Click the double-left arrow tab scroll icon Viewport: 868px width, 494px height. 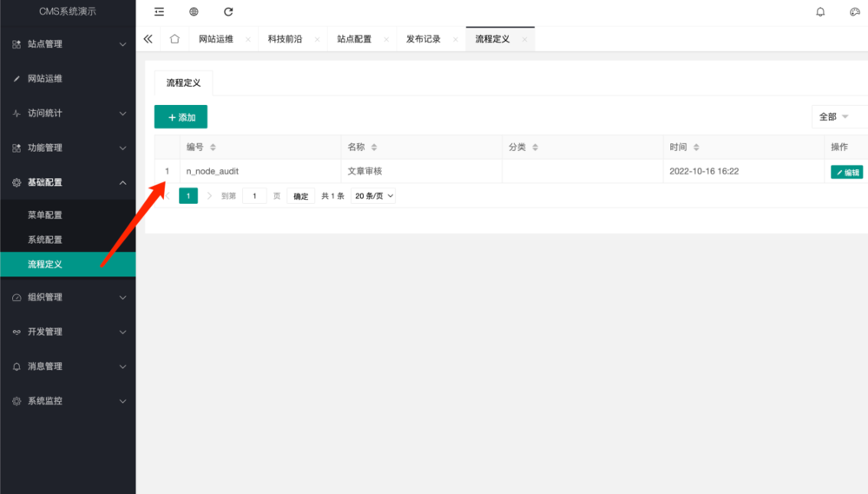tap(148, 39)
